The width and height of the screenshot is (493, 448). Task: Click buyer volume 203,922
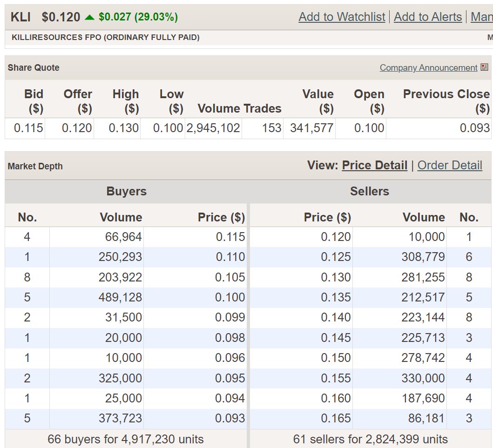[120, 277]
